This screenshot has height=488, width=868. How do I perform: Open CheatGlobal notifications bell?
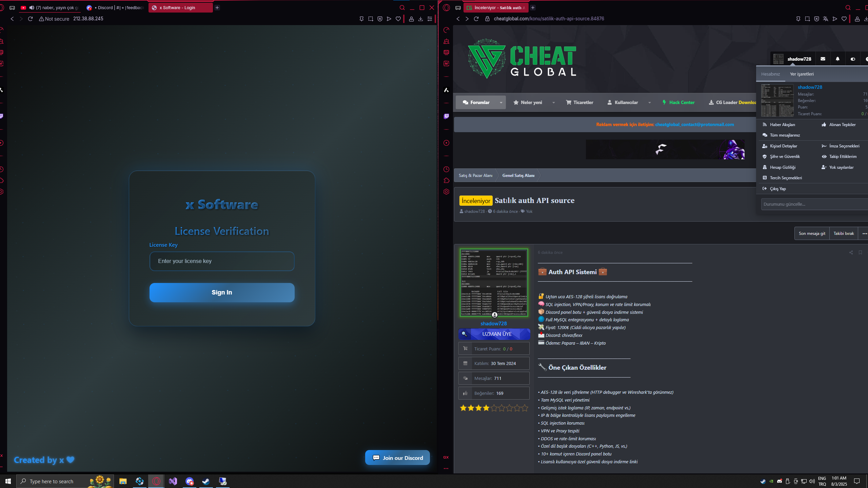[x=838, y=59]
